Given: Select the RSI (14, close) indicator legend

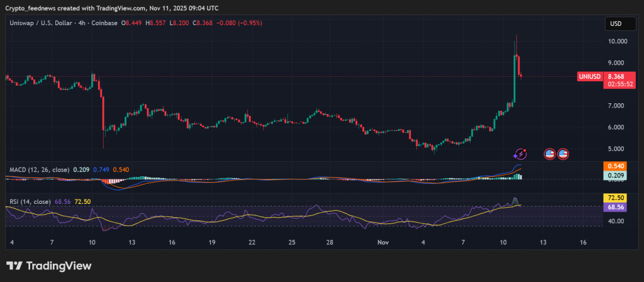Looking at the screenshot, I should tap(30, 201).
